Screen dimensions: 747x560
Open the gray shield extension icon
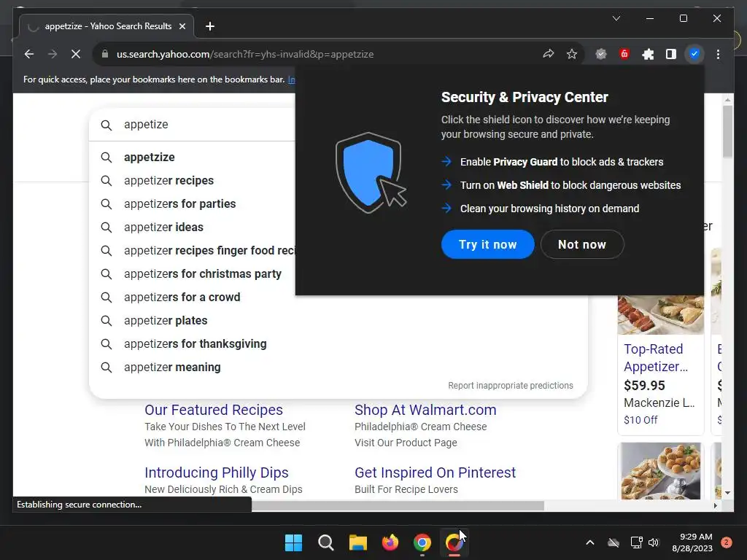pyautogui.click(x=601, y=54)
